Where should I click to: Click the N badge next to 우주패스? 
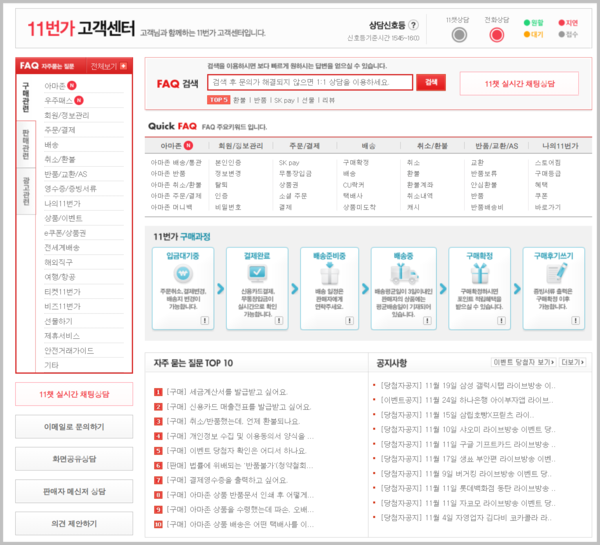point(79,100)
